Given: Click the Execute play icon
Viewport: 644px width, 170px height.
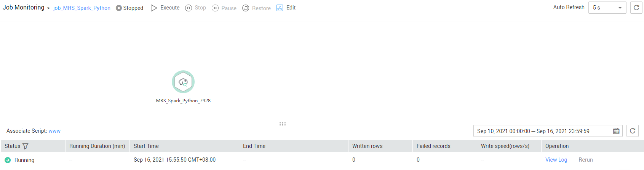Looking at the screenshot, I should (x=154, y=8).
